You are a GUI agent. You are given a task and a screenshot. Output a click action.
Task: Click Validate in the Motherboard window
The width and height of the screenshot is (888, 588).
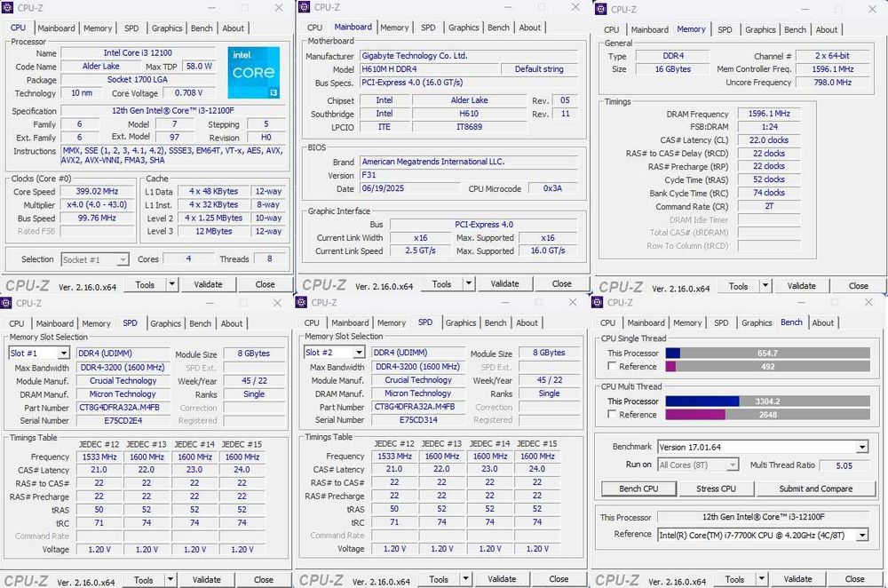[x=504, y=284]
